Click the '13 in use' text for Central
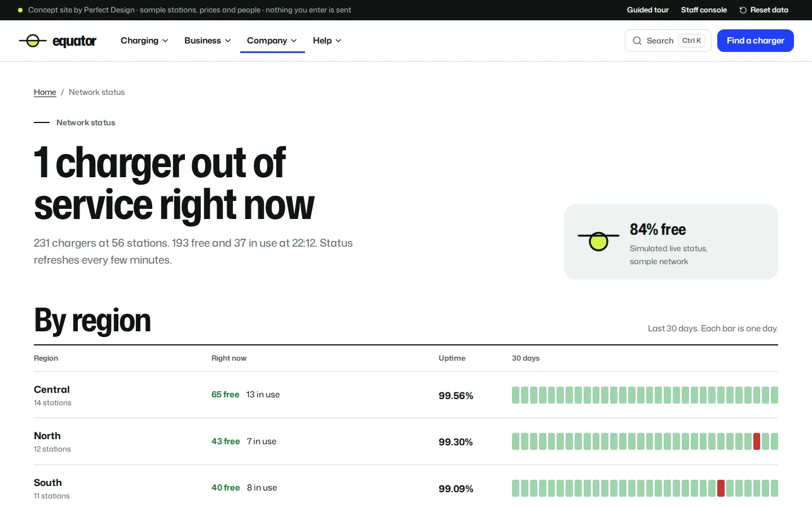Screen dimensions: 812x508 click(x=263, y=395)
